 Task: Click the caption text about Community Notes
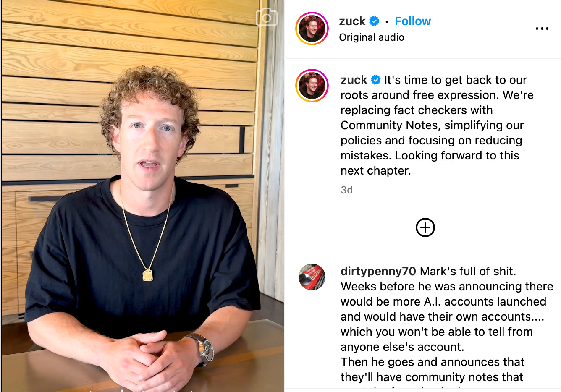point(437,125)
